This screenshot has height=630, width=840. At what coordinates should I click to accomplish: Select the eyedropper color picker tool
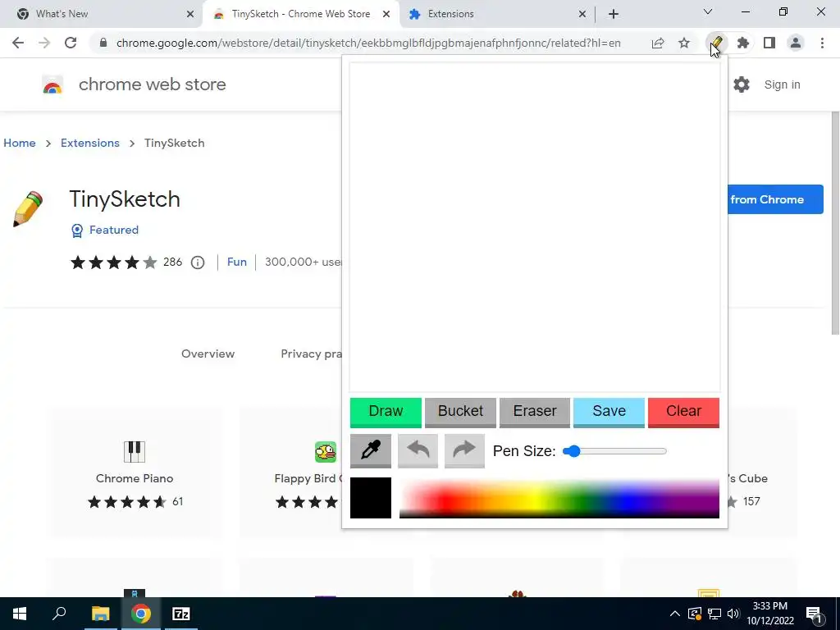coord(370,450)
